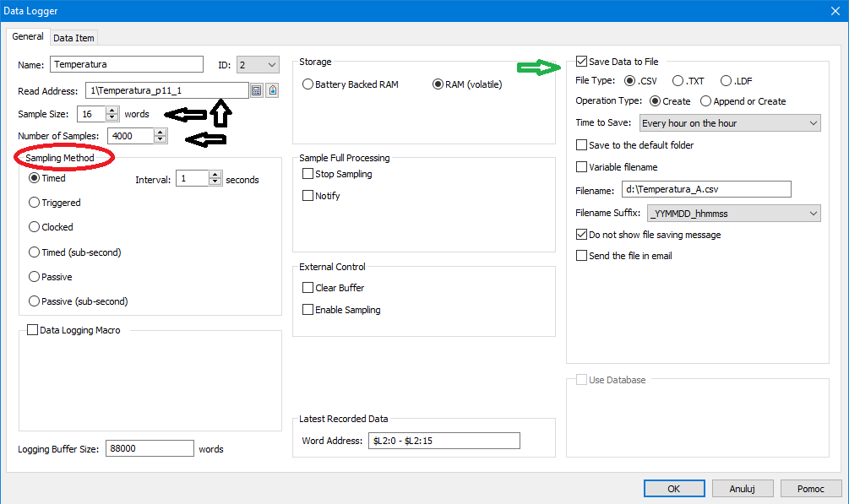Viewport: 849px width, 504px height.
Task: Increase the Interval seconds spinner
Action: click(x=215, y=176)
